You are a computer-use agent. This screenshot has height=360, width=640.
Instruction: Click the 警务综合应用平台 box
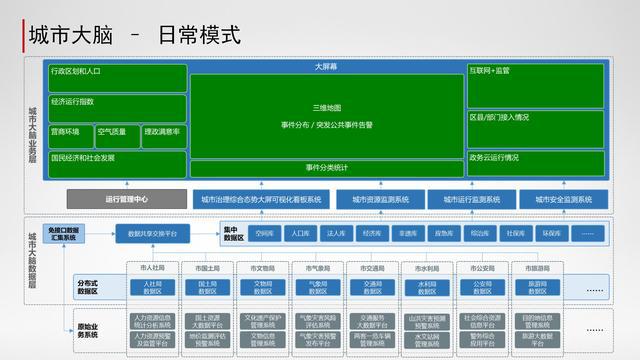[x=482, y=340]
